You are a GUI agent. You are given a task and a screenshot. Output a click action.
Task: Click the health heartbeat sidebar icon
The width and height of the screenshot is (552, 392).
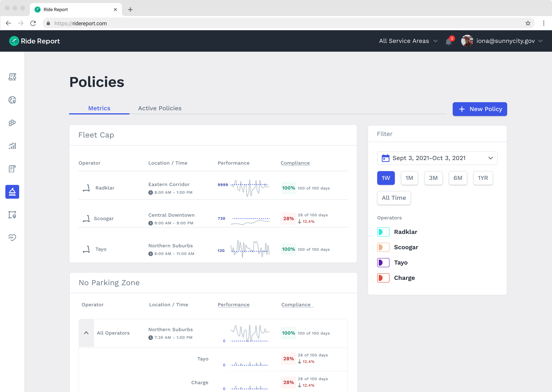pyautogui.click(x=12, y=238)
